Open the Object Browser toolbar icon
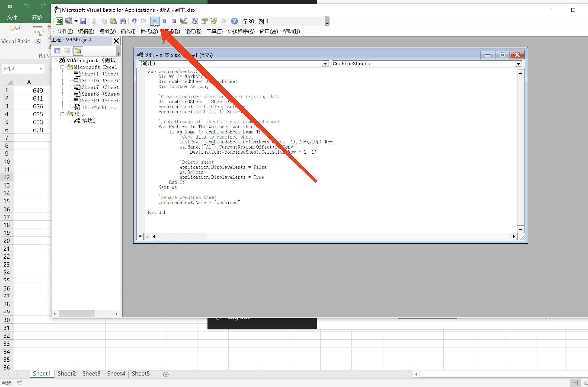The image size is (588, 387). point(214,21)
